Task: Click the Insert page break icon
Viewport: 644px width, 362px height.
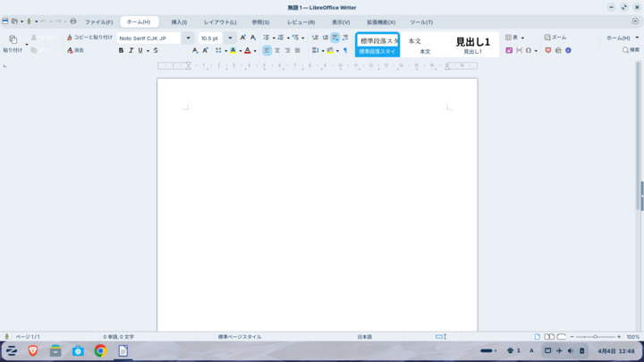Action: (x=519, y=50)
